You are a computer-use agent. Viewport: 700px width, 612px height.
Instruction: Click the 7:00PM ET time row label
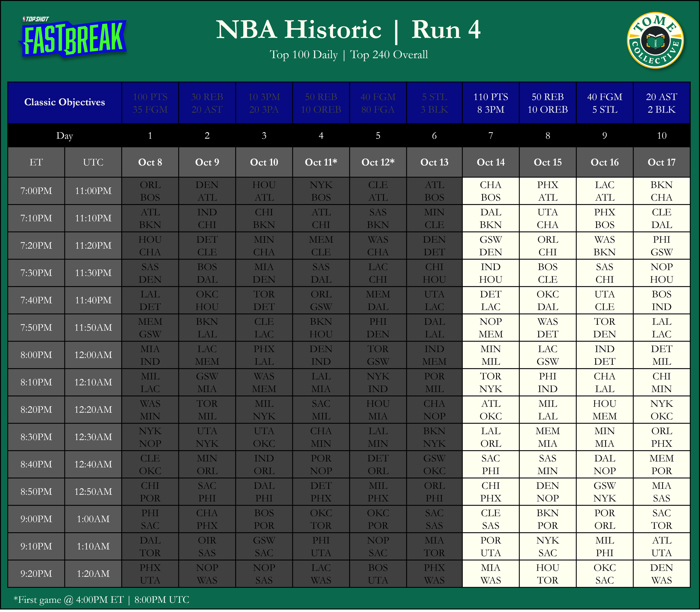36,191
